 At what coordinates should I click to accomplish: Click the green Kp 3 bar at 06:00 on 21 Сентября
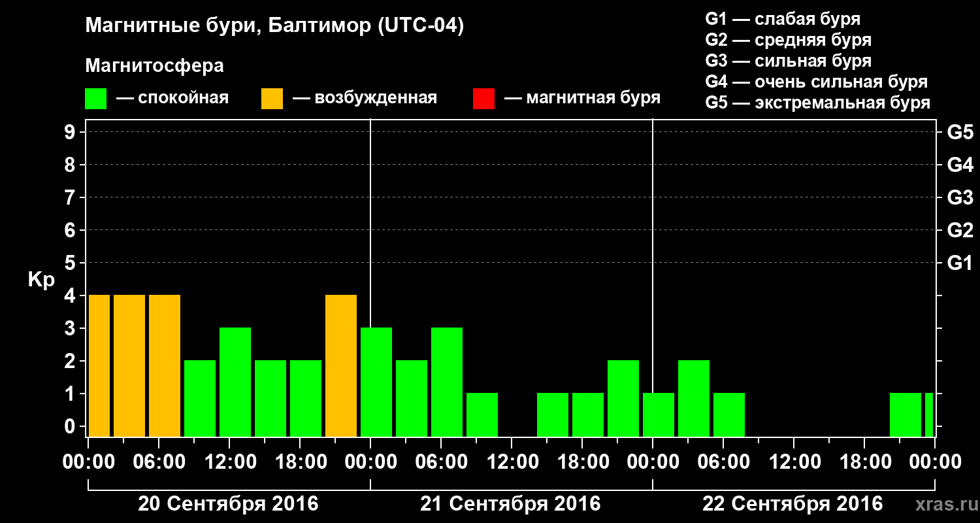tap(447, 382)
